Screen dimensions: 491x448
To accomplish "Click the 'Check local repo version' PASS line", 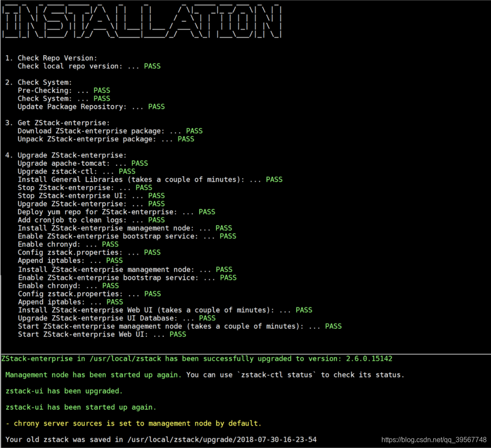I will (89, 66).
